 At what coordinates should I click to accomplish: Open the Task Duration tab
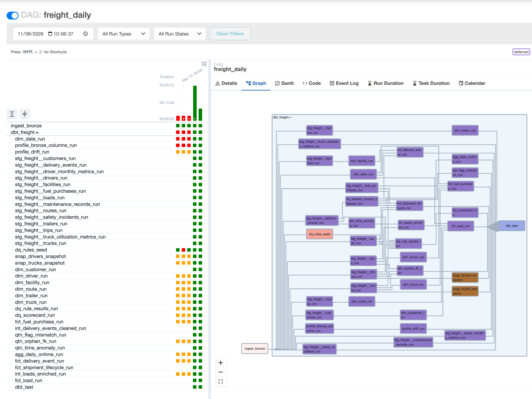click(x=431, y=83)
